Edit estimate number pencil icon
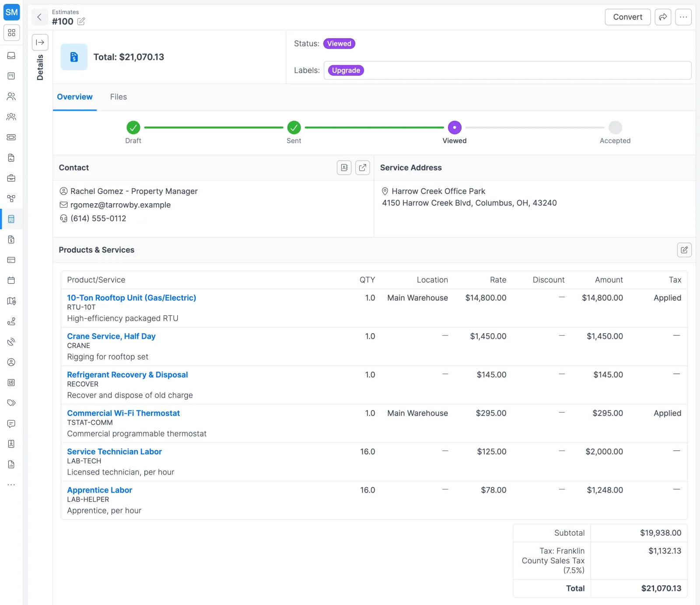The width and height of the screenshot is (700, 605). click(81, 21)
